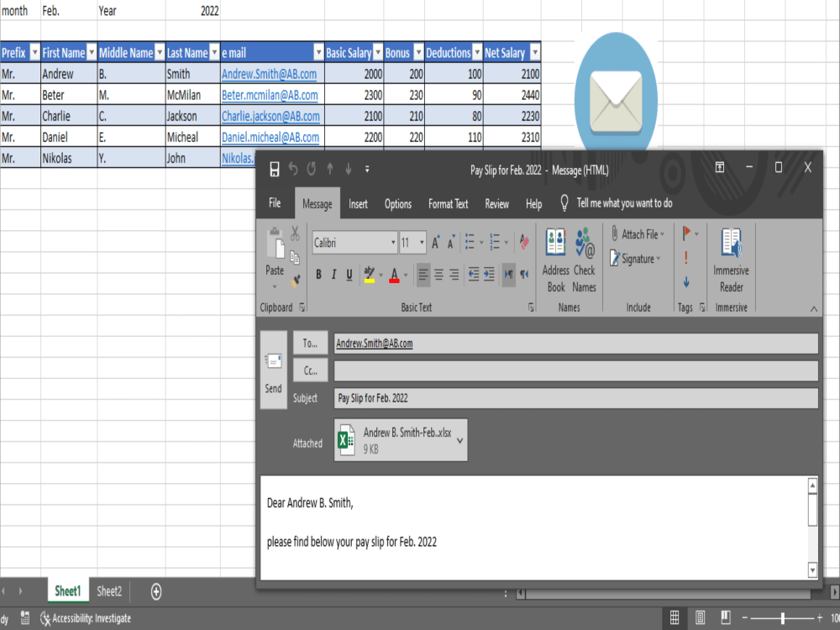The height and width of the screenshot is (630, 840).
Task: Open the Calibri font name dropdown
Action: pos(392,243)
